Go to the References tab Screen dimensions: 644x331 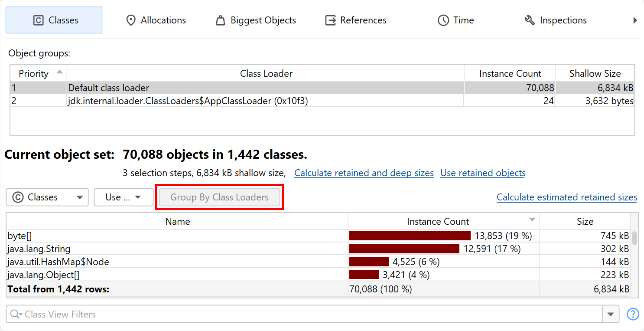(x=356, y=20)
